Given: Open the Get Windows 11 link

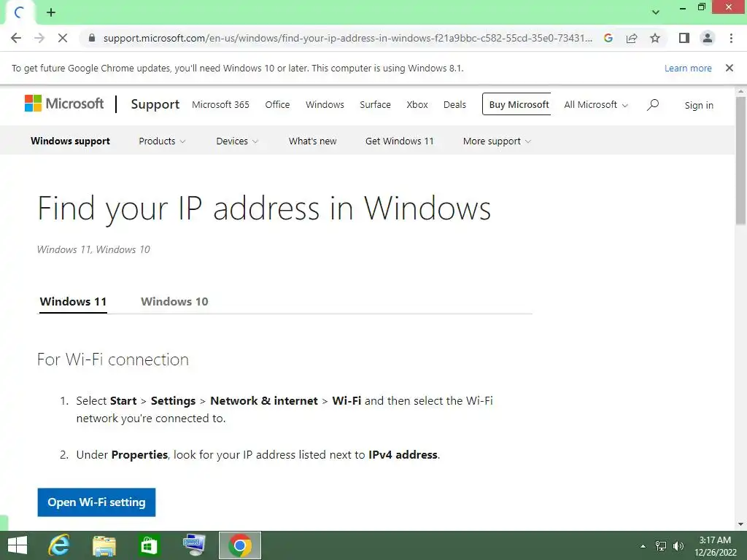Looking at the screenshot, I should [x=400, y=141].
